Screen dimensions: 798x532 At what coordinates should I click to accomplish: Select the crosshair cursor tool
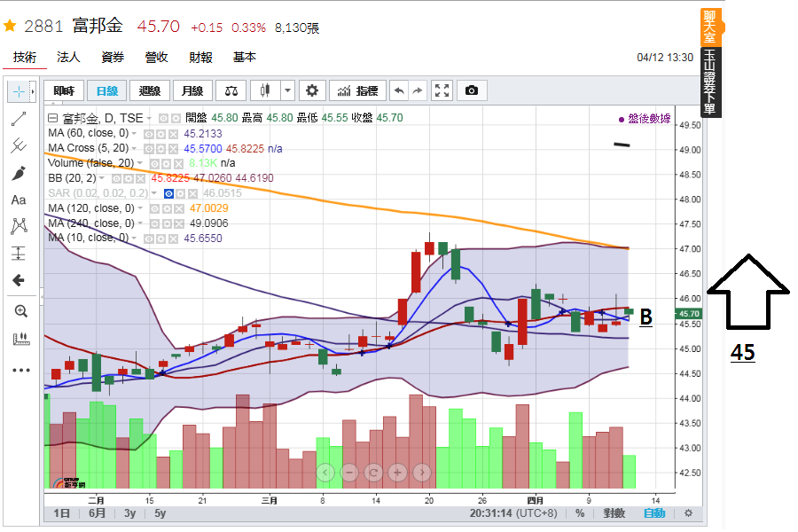click(x=19, y=91)
